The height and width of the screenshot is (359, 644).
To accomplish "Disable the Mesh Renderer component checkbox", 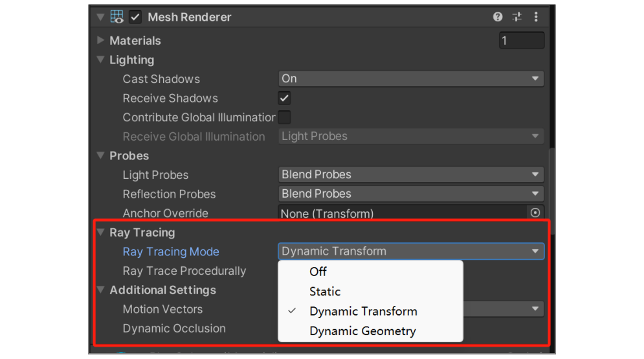I will point(135,17).
